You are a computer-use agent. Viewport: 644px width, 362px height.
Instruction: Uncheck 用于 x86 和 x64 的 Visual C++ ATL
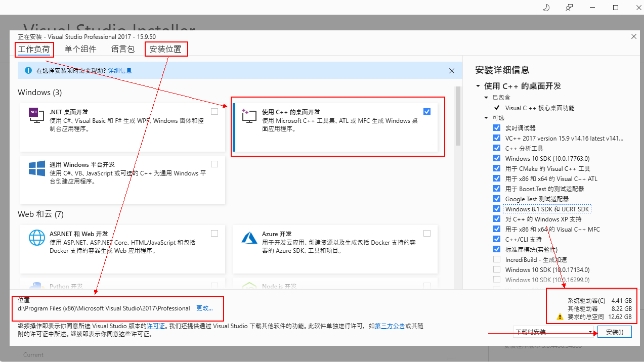pyautogui.click(x=496, y=178)
